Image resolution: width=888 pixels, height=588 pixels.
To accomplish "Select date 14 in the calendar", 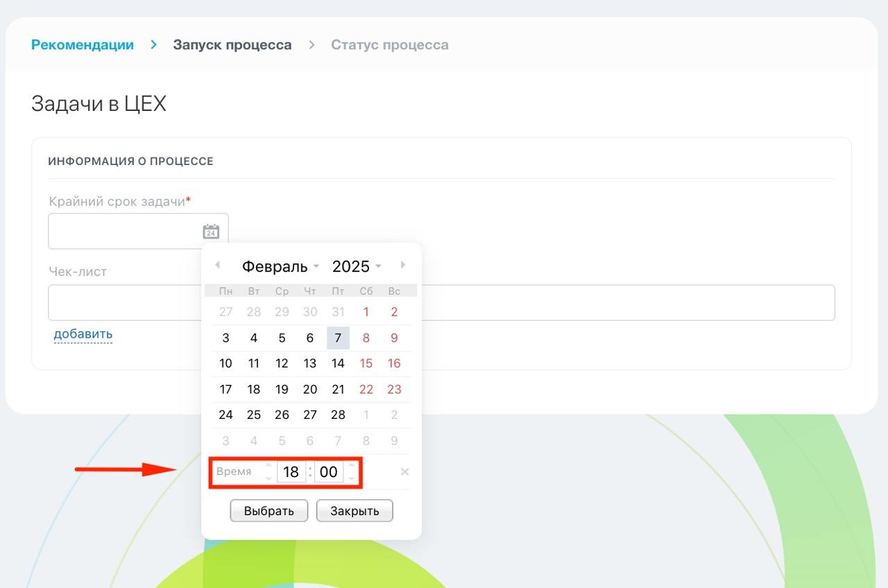I will click(x=338, y=363).
